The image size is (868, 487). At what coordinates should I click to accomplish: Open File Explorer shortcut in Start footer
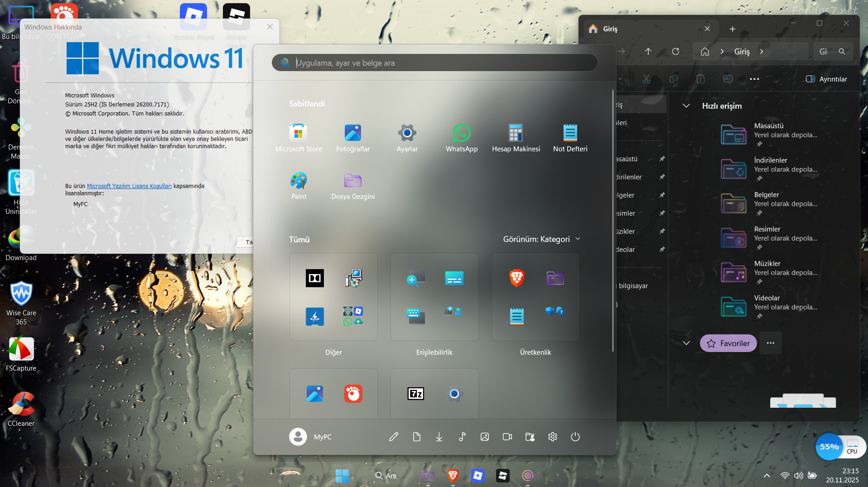[x=530, y=437]
